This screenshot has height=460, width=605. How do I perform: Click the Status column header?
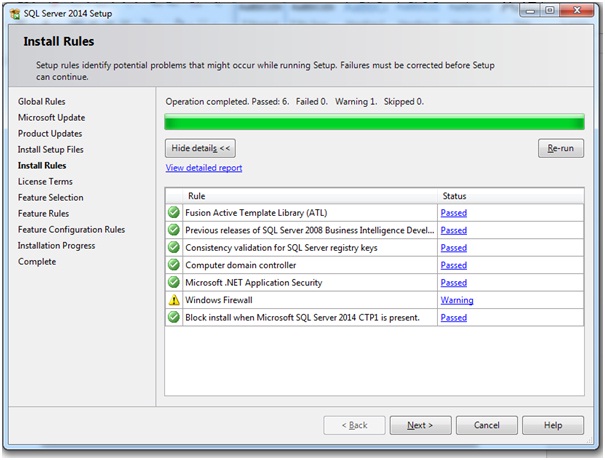pos(510,196)
